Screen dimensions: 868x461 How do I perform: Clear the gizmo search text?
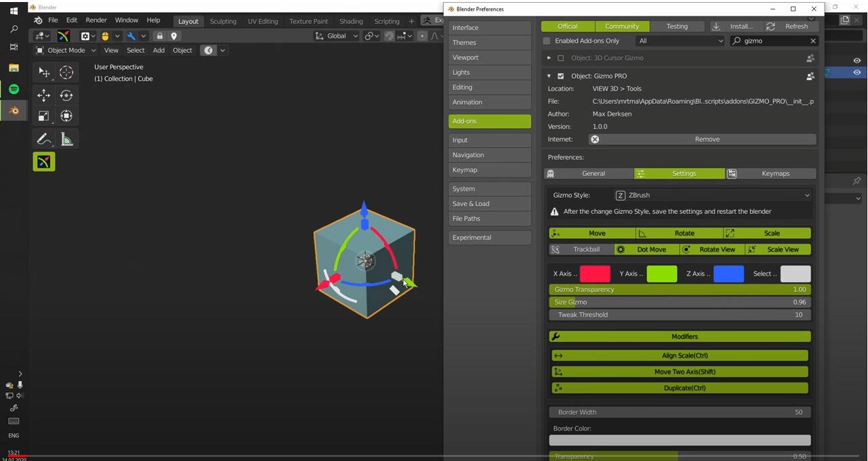pos(812,41)
